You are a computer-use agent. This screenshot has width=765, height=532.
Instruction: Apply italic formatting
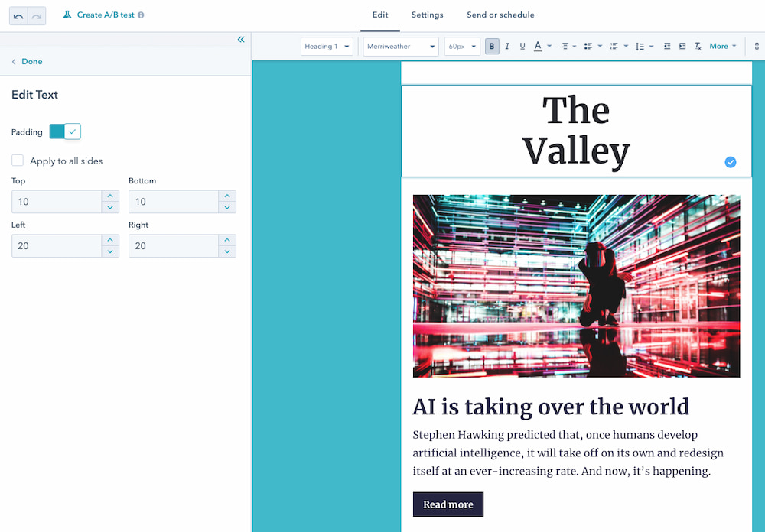coord(506,46)
